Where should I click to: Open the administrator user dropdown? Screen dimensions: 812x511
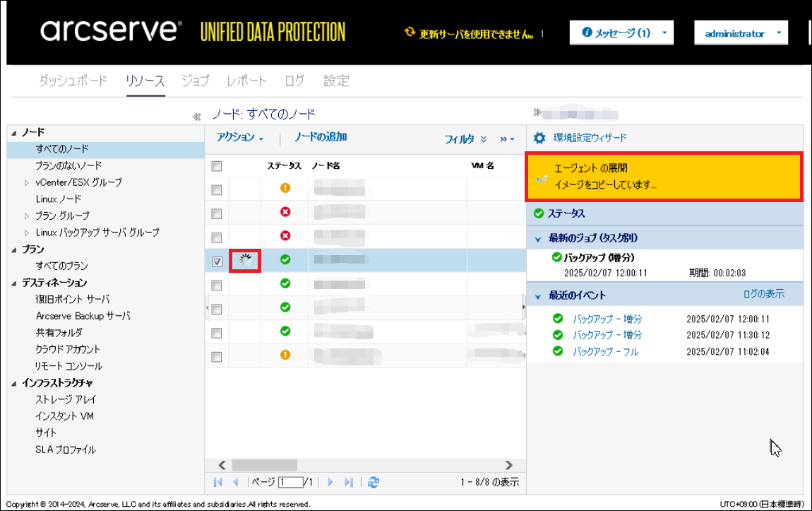pyautogui.click(x=741, y=33)
